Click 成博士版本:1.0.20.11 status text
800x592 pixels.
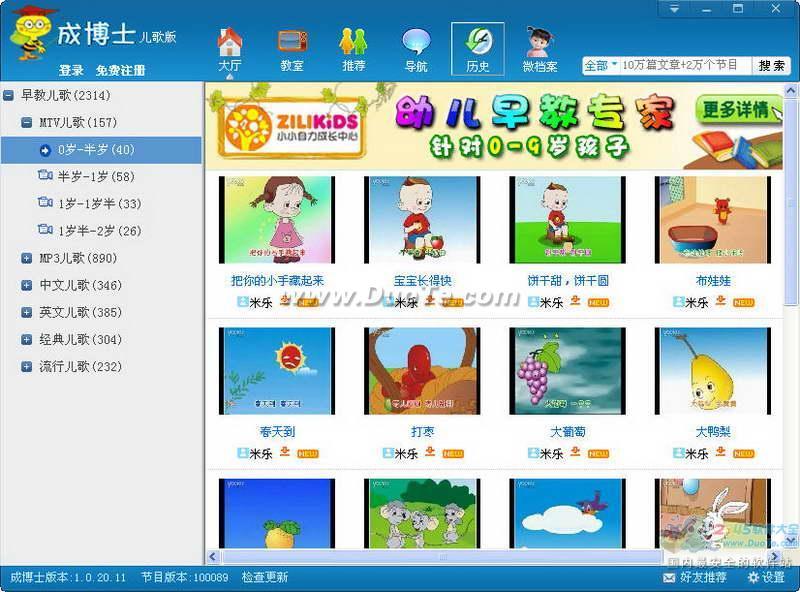68,577
